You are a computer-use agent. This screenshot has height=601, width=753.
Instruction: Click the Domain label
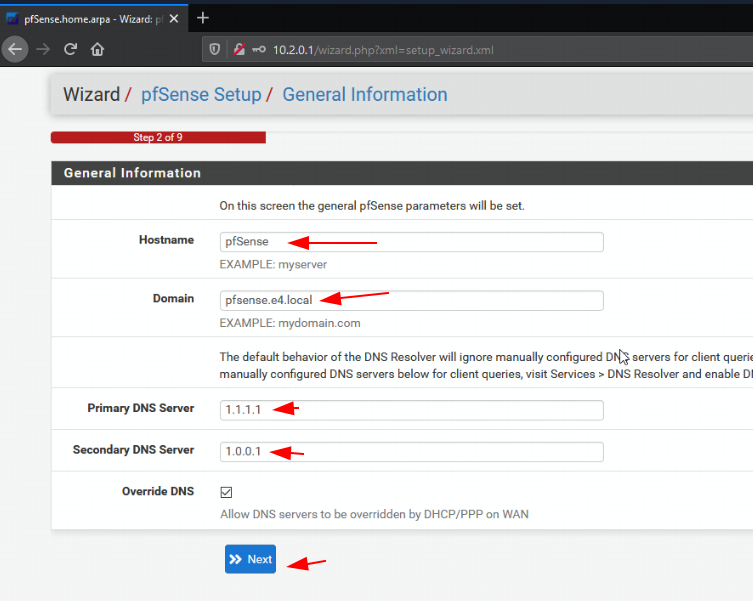(x=173, y=298)
